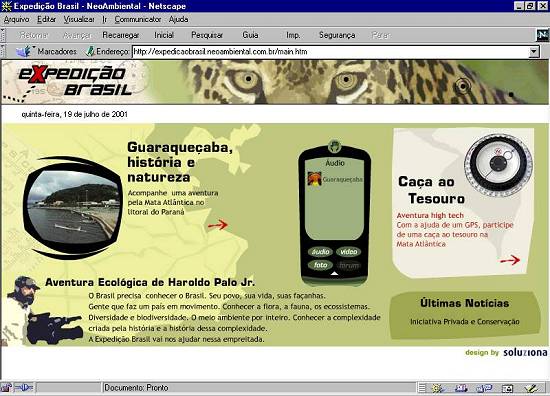Viewport: 550px width, 396px height.
Task: Open Iniciativa Privada e Conservação news link
Action: tap(465, 322)
